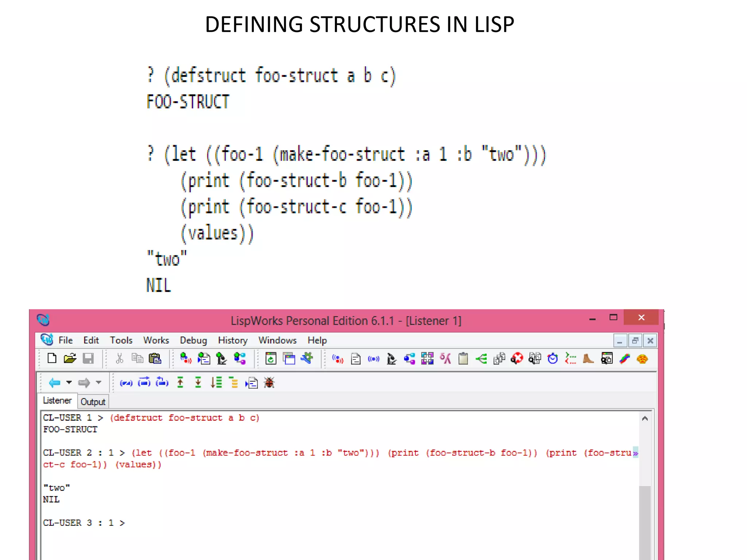The width and height of the screenshot is (747, 560).
Task: Click the listener scrollbar up arrow
Action: pos(645,419)
